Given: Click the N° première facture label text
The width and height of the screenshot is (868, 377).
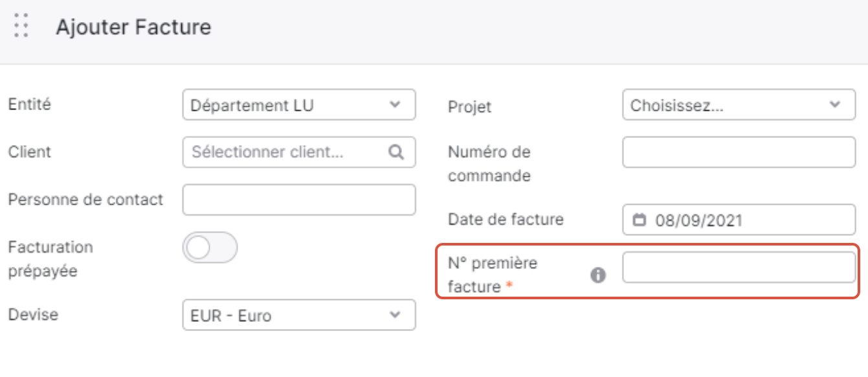Looking at the screenshot, I should (493, 275).
